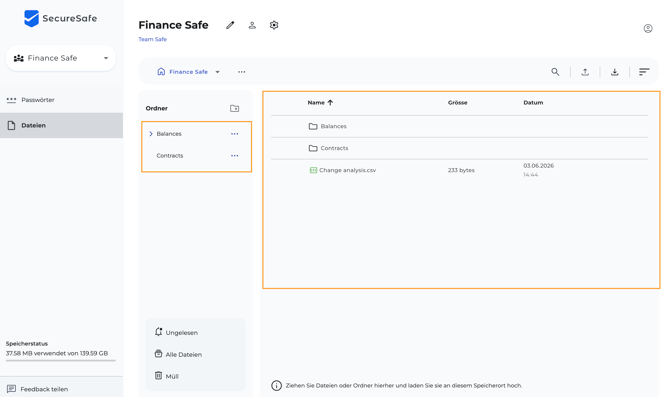The image size is (670, 397).
Task: Sort by the Name column header
Action: [x=316, y=103]
